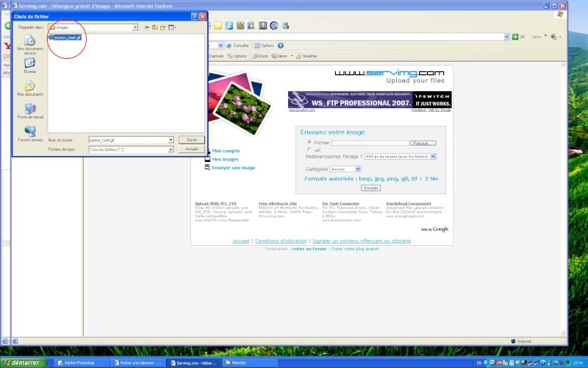Screen dimensions: 588x368
Task: Open Conditions d'utilisation link
Action: [281, 241]
